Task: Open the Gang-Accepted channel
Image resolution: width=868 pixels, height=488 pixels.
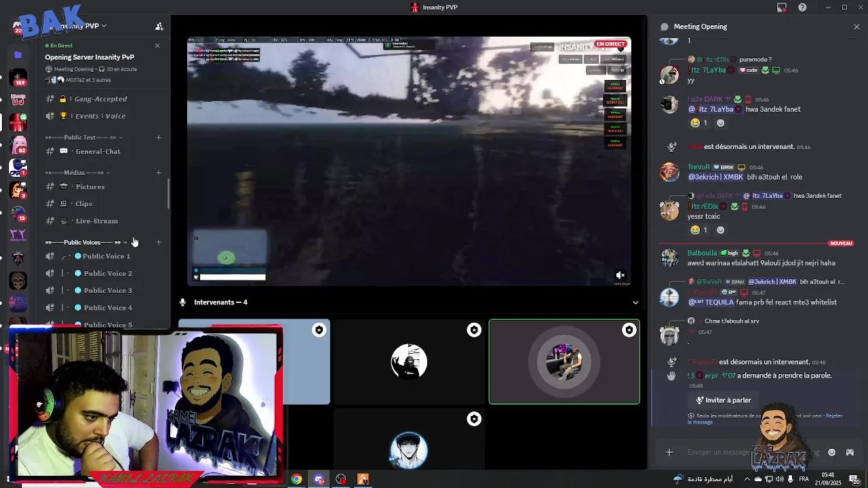Action: pyautogui.click(x=101, y=99)
